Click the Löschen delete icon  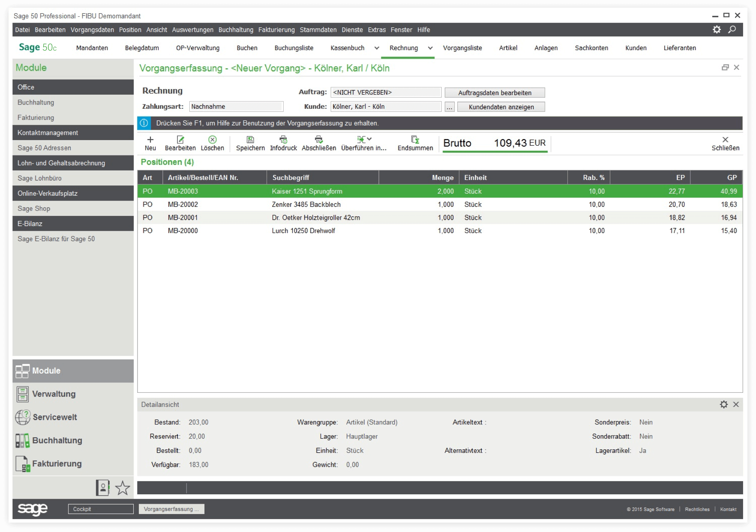(213, 140)
